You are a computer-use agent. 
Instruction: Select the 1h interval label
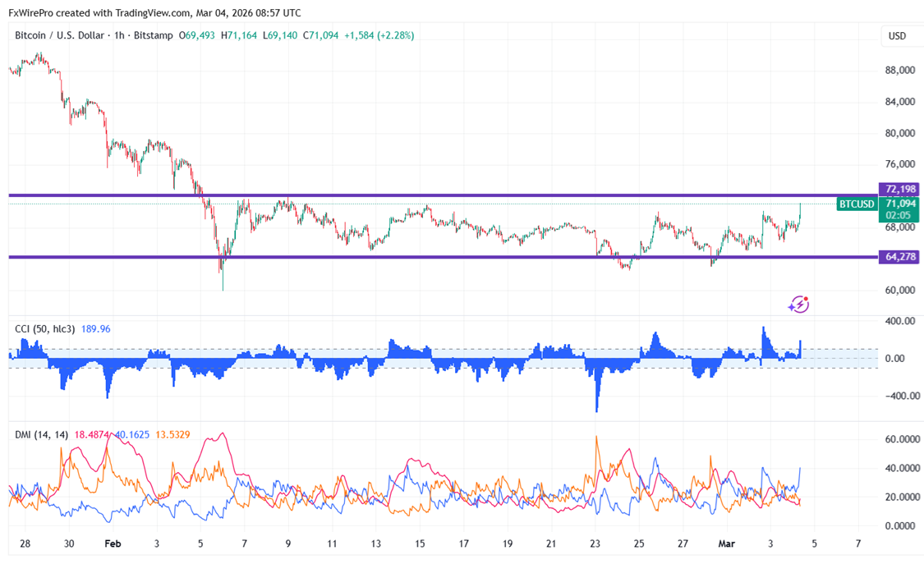click(x=119, y=35)
